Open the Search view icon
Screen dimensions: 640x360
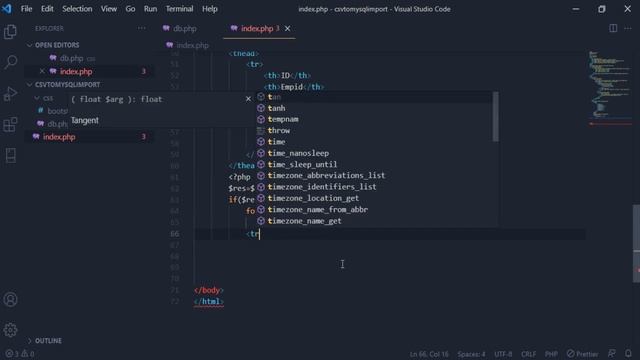click(10, 62)
